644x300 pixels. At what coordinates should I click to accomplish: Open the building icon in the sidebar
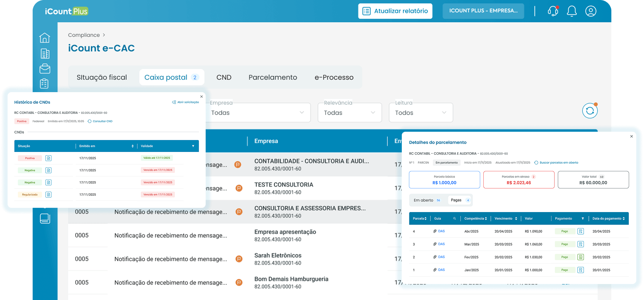click(45, 53)
